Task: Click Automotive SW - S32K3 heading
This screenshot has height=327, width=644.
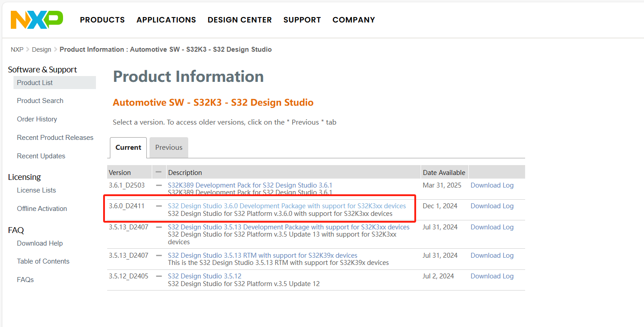Action: [x=213, y=103]
